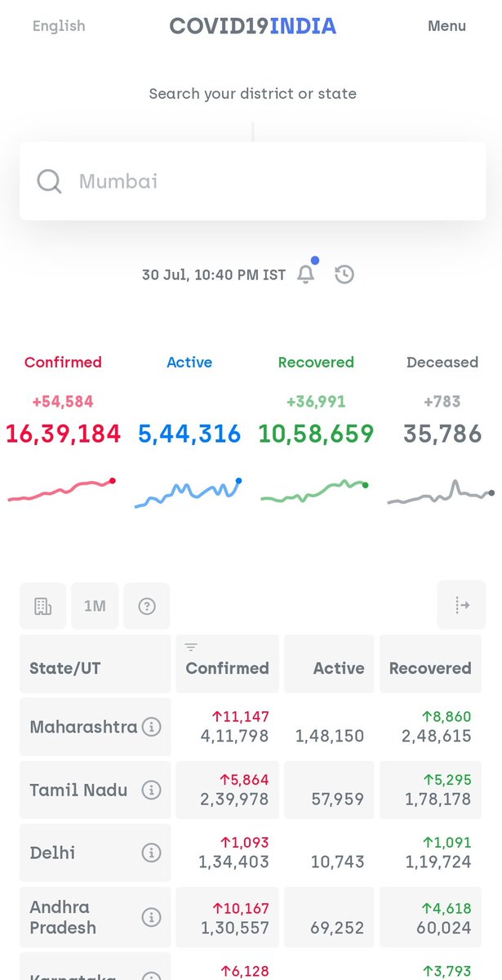Viewport: 502px width, 980px height.
Task: Click Delhi confirmed 1,34,403
Action: (x=233, y=862)
